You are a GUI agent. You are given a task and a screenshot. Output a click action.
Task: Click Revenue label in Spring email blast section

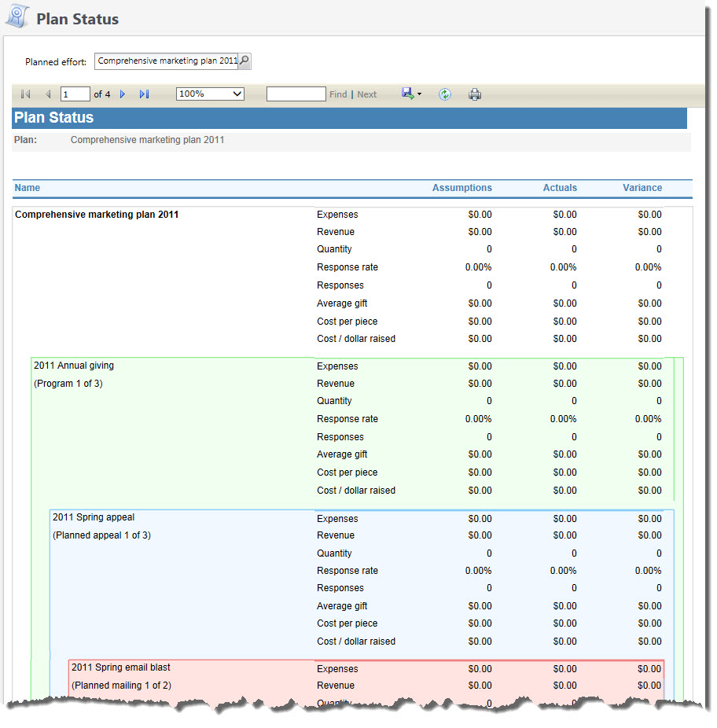(336, 686)
